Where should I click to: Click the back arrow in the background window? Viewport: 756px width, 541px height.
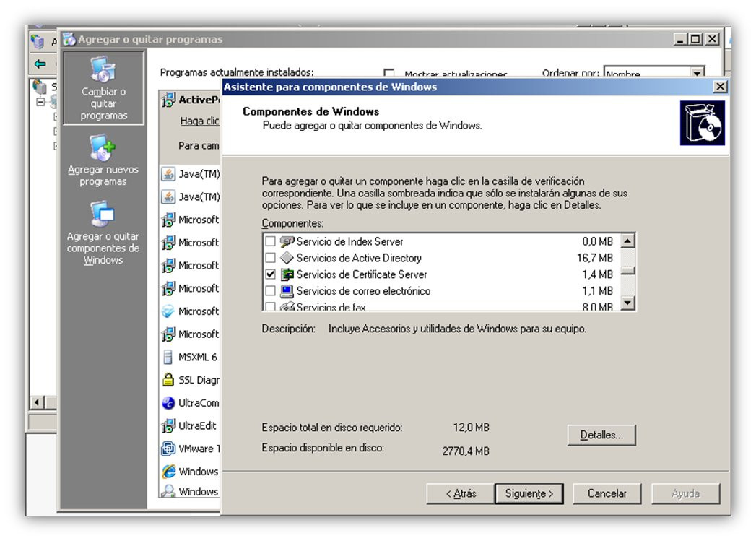40,63
